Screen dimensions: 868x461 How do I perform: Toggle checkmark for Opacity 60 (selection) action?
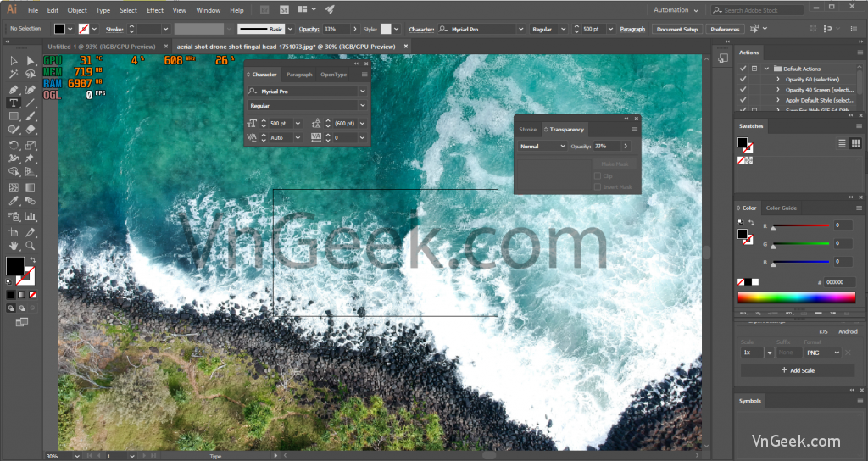743,79
